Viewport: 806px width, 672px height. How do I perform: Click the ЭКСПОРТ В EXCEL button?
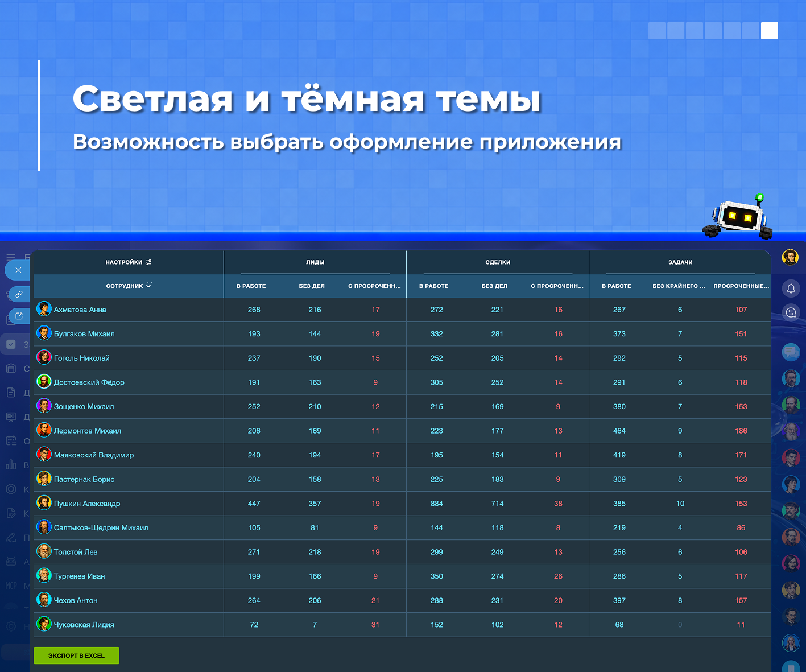(76, 655)
